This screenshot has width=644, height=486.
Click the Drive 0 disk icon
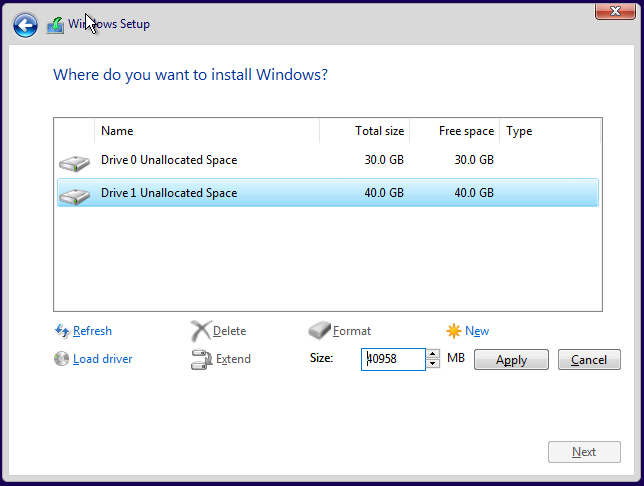coord(74,163)
